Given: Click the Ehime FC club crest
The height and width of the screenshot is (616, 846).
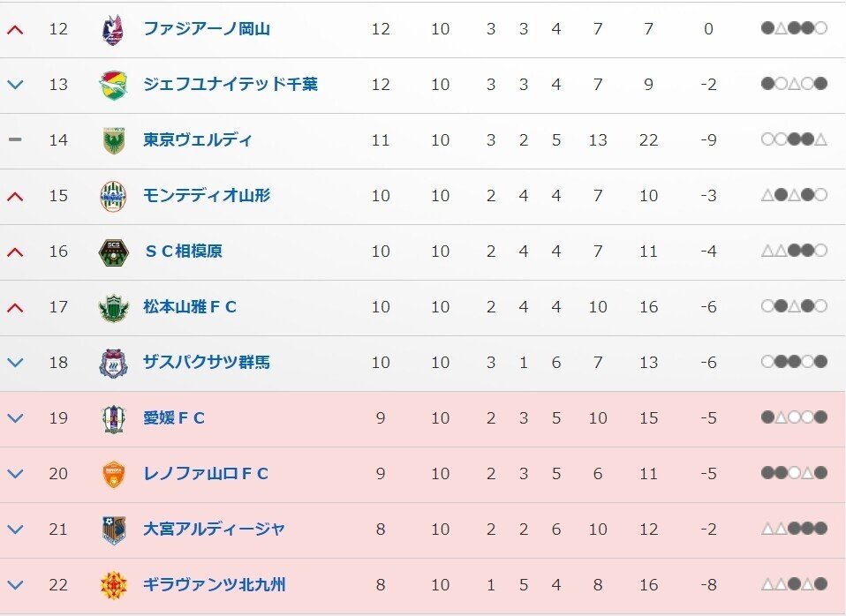Looking at the screenshot, I should pos(113,418).
